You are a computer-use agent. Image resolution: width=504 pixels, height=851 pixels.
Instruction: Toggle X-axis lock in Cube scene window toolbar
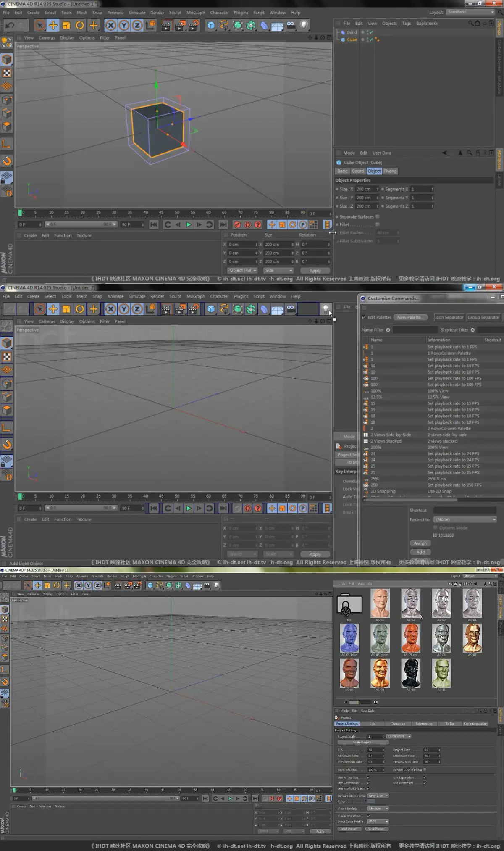coord(110,26)
